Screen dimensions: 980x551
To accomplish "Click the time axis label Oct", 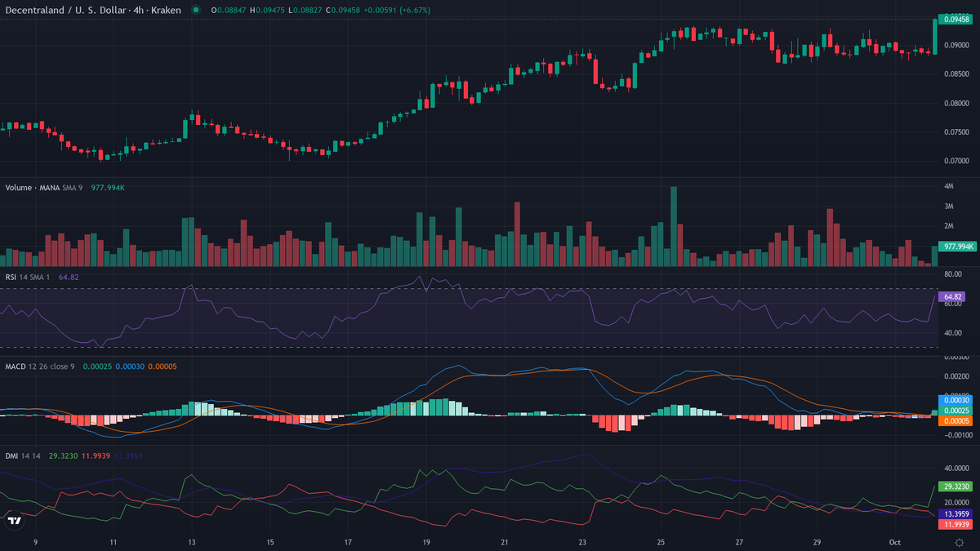I will click(896, 542).
